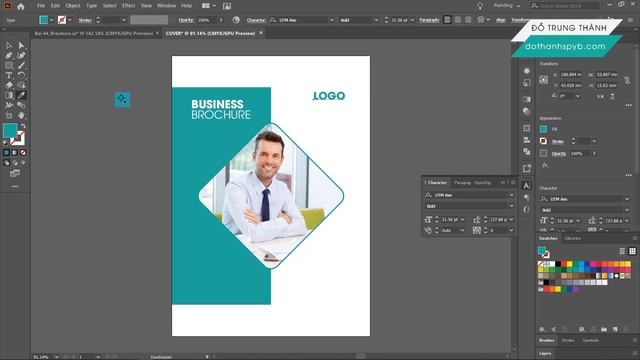Image resolution: width=640 pixels, height=360 pixels.
Task: Select the Shape Builder tool
Action: (x=21, y=85)
